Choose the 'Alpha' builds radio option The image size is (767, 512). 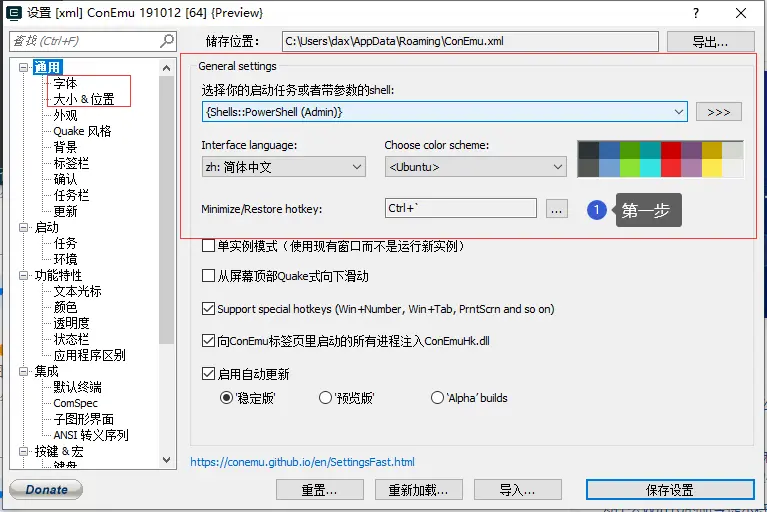pos(437,398)
